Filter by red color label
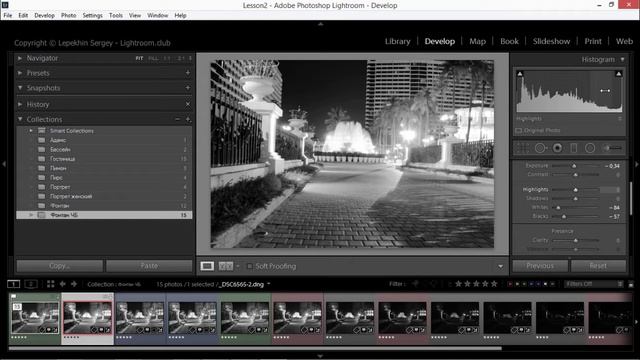640x360 pixels. pos(510,284)
